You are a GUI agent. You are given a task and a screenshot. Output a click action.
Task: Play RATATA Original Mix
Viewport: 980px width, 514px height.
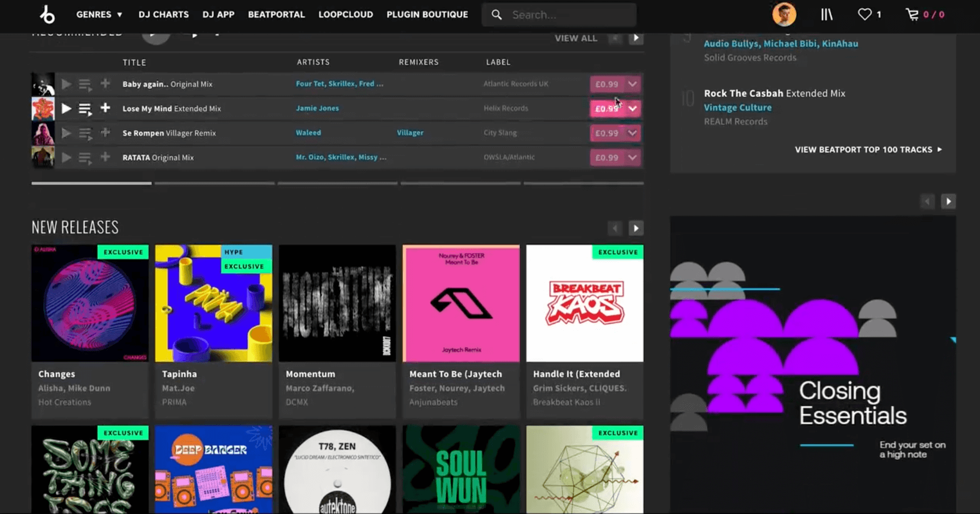(x=66, y=157)
